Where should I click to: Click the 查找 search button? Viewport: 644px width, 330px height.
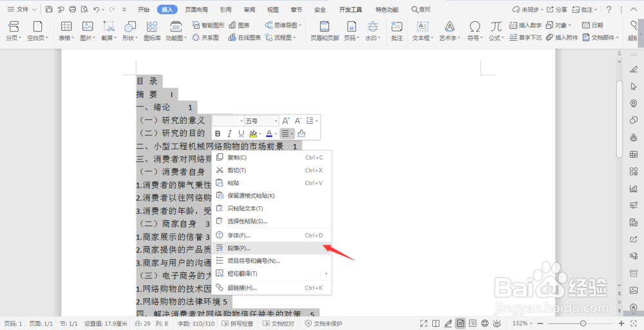tap(421, 10)
